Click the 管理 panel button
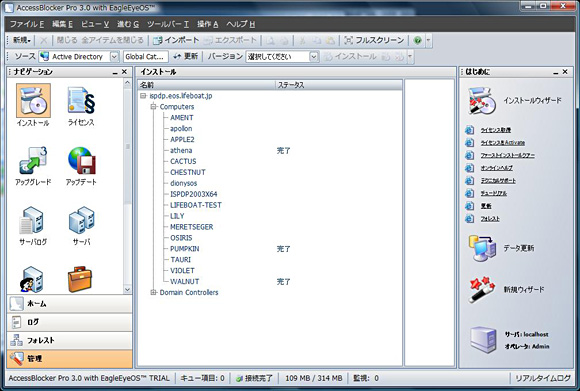 tap(70, 358)
